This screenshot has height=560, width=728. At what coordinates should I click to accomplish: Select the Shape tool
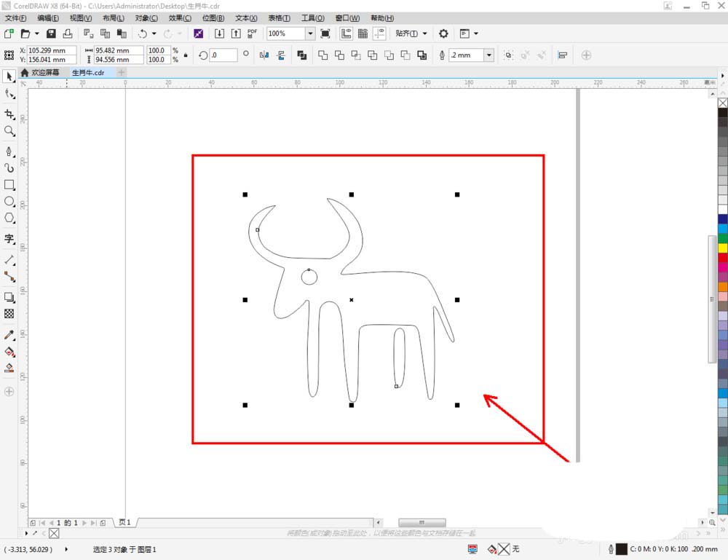click(9, 94)
